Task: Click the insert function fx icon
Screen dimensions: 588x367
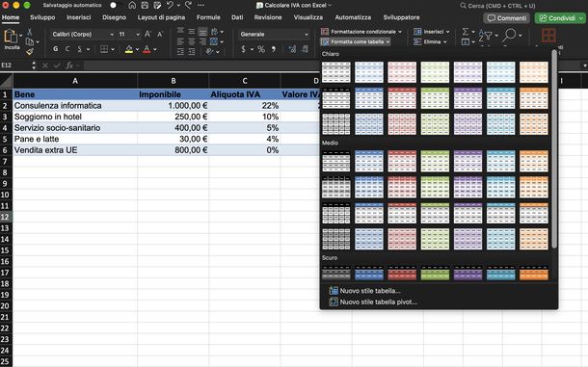Action: (x=69, y=66)
